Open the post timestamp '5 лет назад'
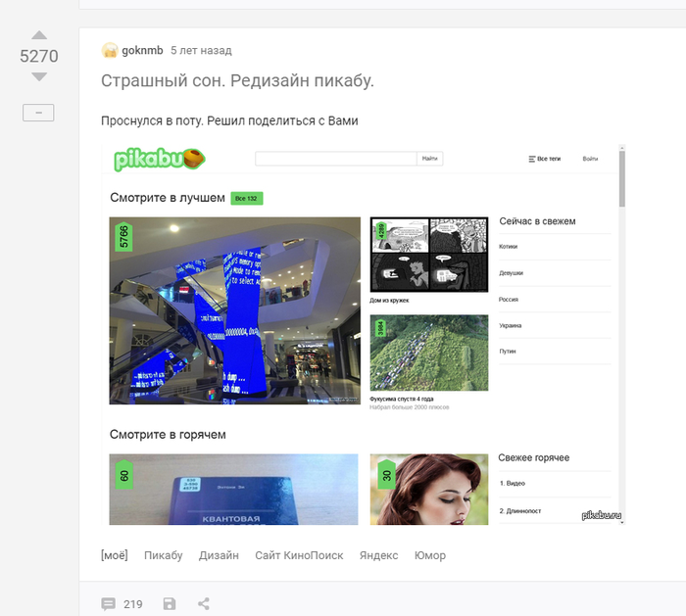Viewport: 686px width, 616px height. 201,50
